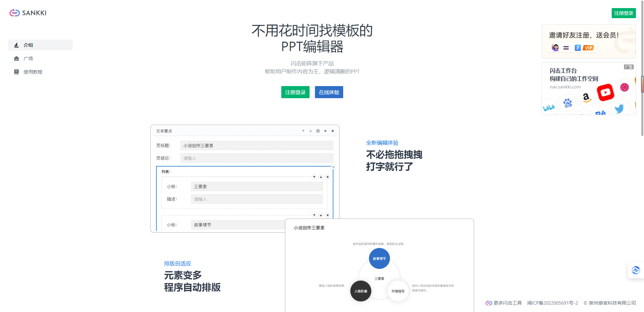Move the 故事情节 item down with its arrow
The height and width of the screenshot is (312, 644).
[321, 215]
